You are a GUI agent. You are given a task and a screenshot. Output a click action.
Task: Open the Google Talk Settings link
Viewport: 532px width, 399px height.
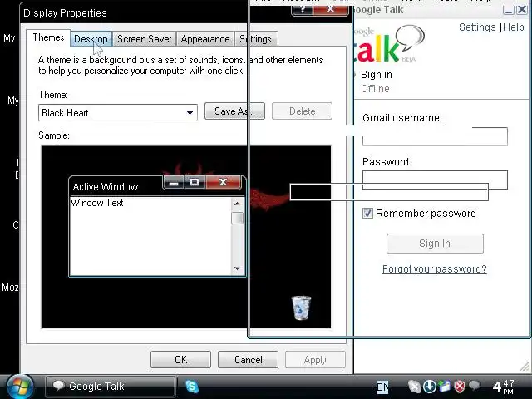tap(477, 27)
